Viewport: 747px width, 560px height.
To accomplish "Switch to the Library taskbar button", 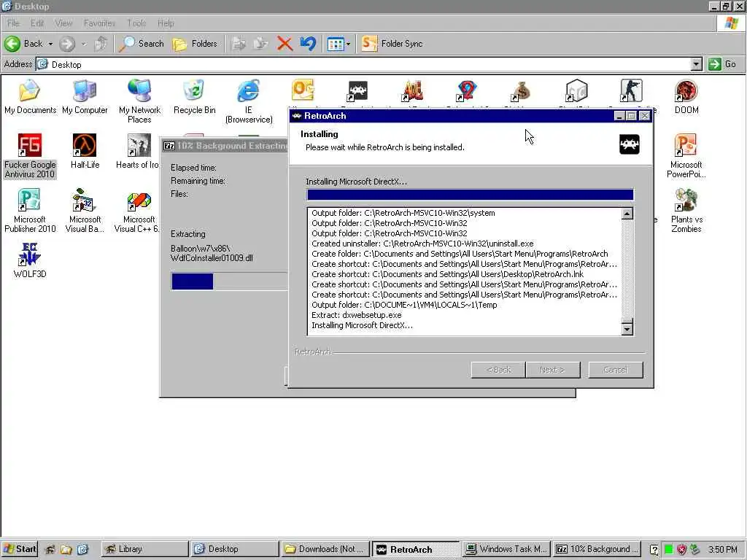I will point(145,549).
